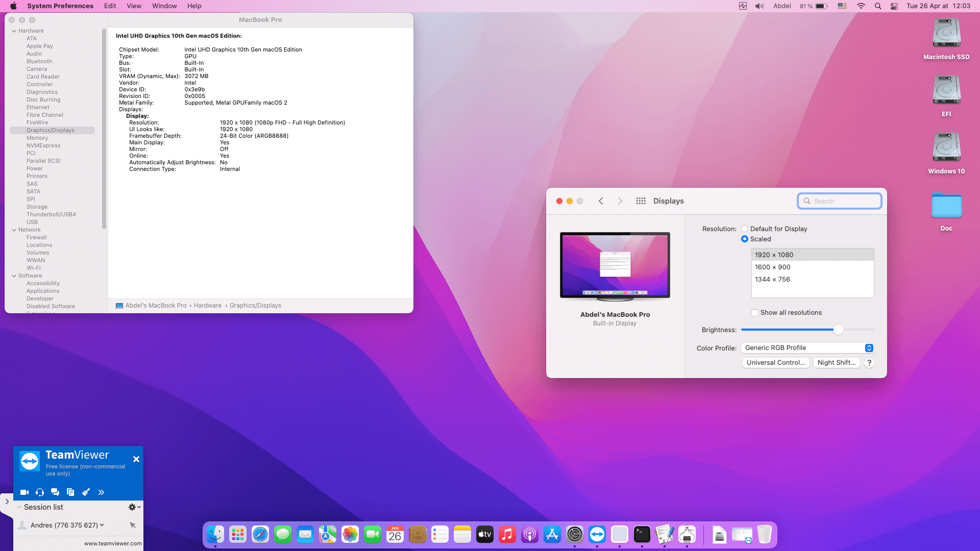
Task: Show more TeamViewer tools with double arrow
Action: click(x=101, y=492)
